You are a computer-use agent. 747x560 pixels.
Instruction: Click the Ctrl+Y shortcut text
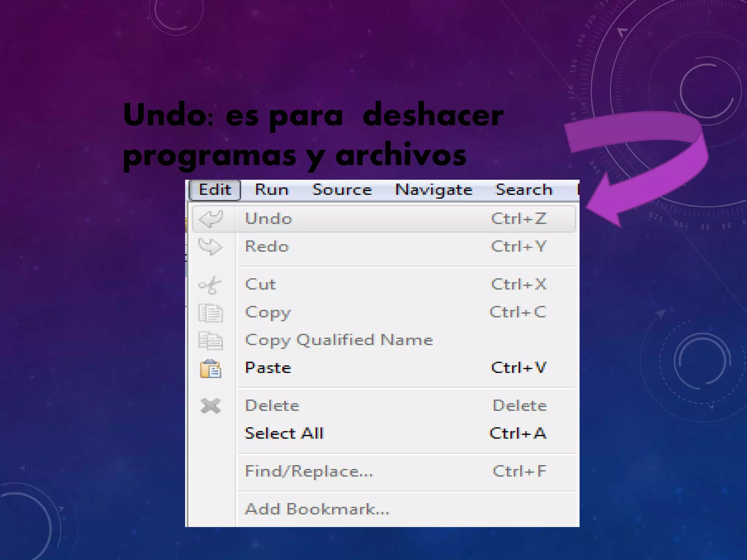[519, 246]
